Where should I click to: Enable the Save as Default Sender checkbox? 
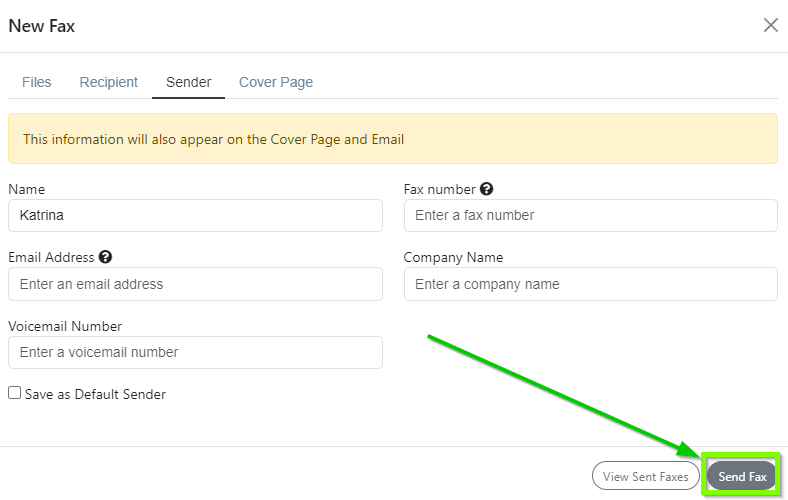pyautogui.click(x=14, y=394)
